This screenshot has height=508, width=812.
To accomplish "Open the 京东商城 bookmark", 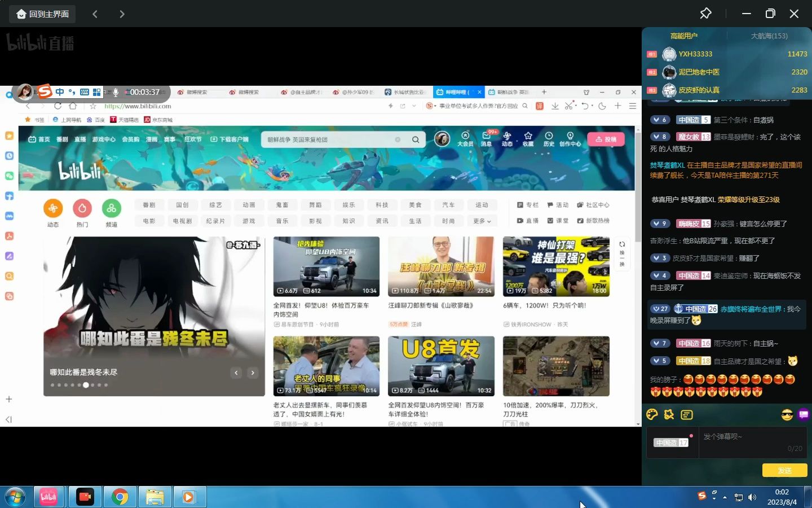I will [x=158, y=120].
